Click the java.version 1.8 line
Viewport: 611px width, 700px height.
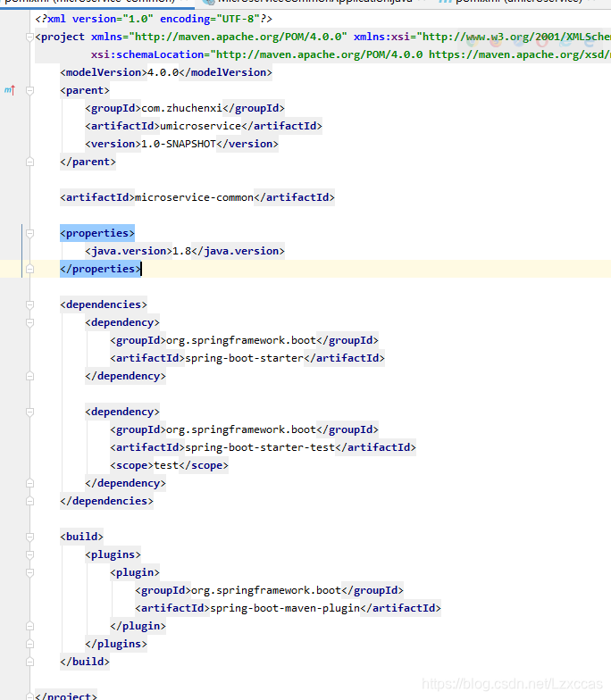pos(184,251)
